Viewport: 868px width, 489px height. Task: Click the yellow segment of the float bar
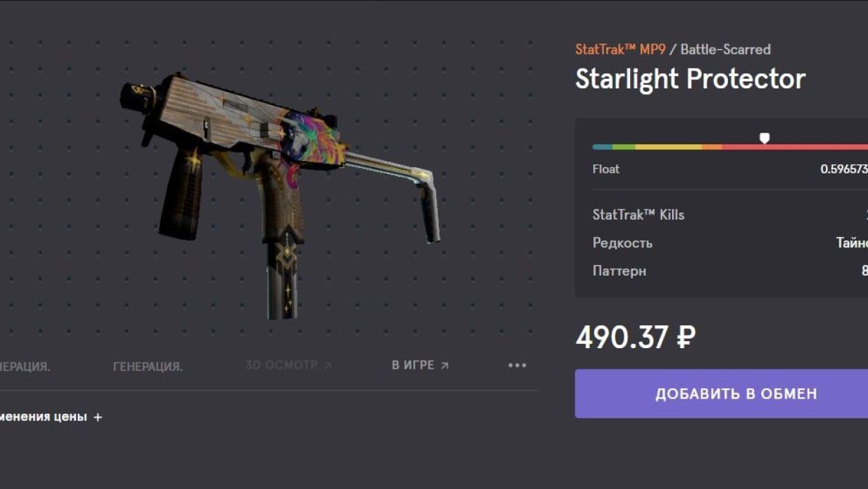668,147
